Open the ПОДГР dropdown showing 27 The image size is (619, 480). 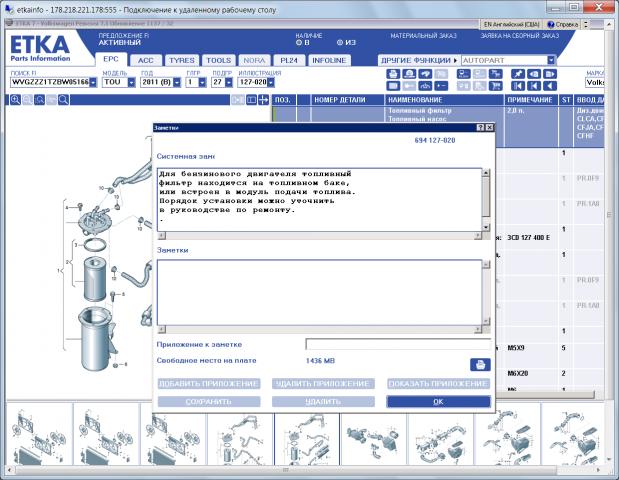point(229,82)
